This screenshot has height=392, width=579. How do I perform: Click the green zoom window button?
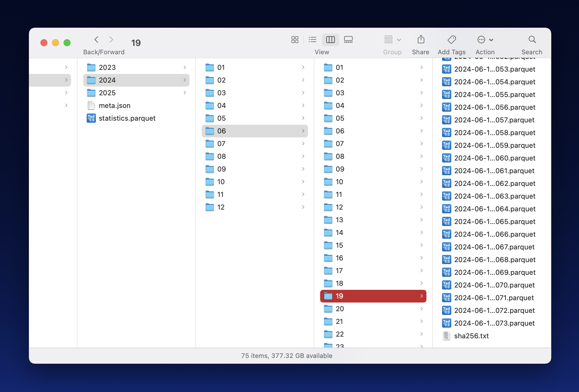[67, 43]
